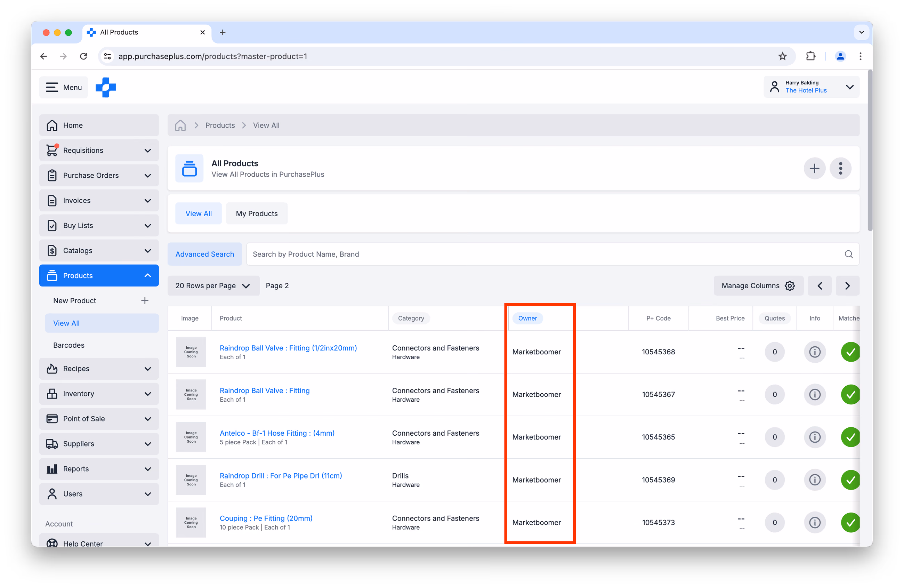Go to the previous page of products
The width and height of the screenshot is (904, 588).
tap(820, 285)
